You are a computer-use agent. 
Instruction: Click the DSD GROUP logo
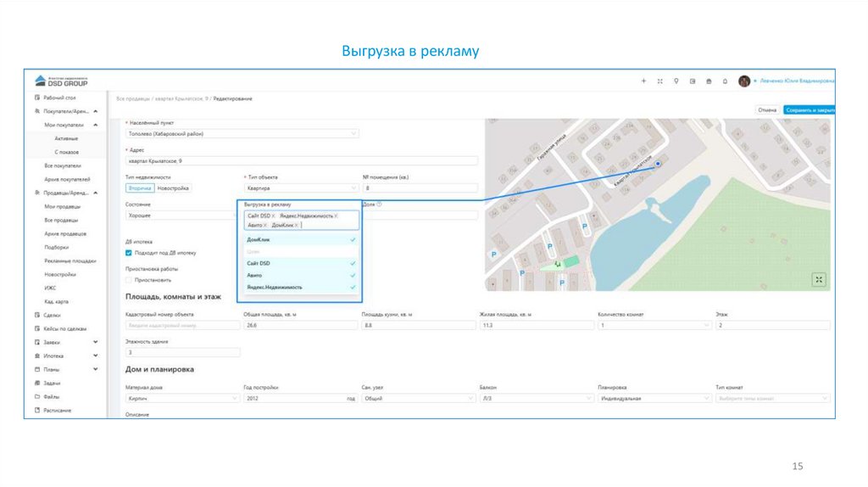[61, 81]
